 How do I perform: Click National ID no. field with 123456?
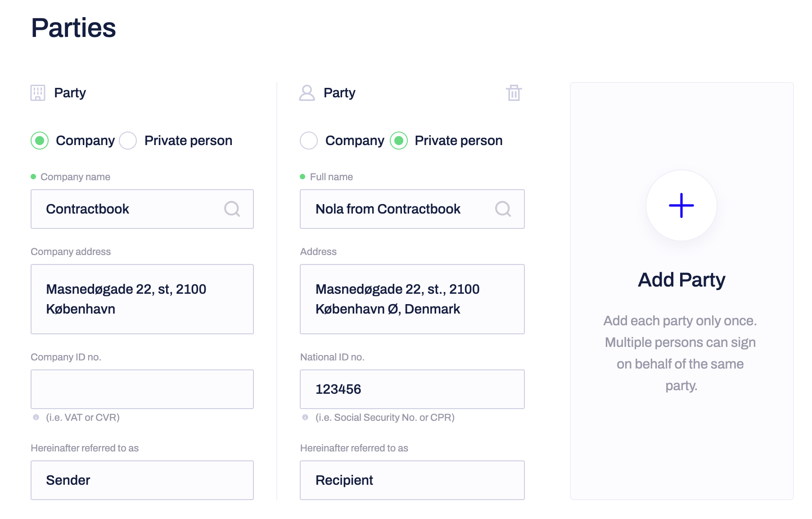412,389
